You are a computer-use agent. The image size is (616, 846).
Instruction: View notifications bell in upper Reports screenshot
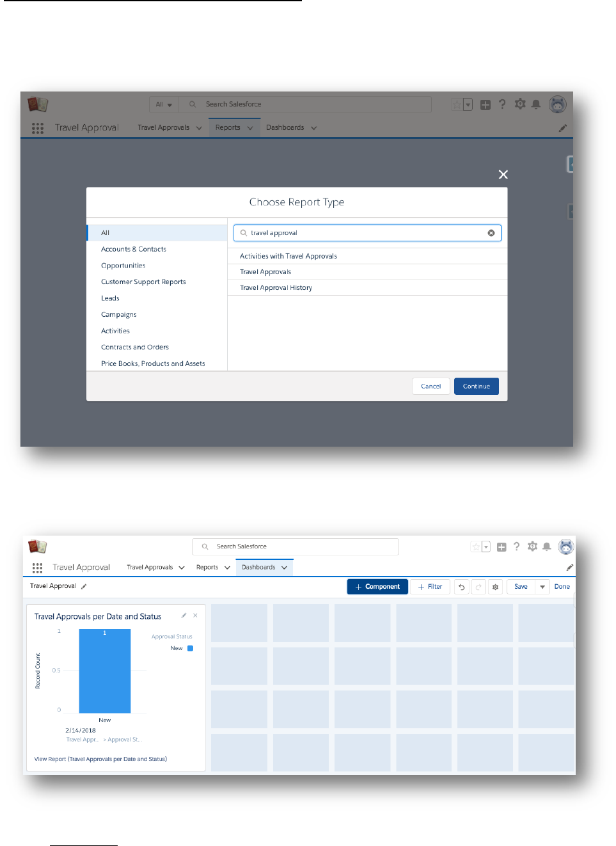tap(536, 104)
